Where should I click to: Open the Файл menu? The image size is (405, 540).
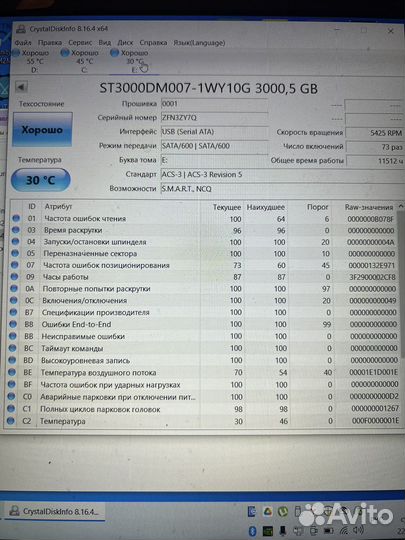[23, 43]
